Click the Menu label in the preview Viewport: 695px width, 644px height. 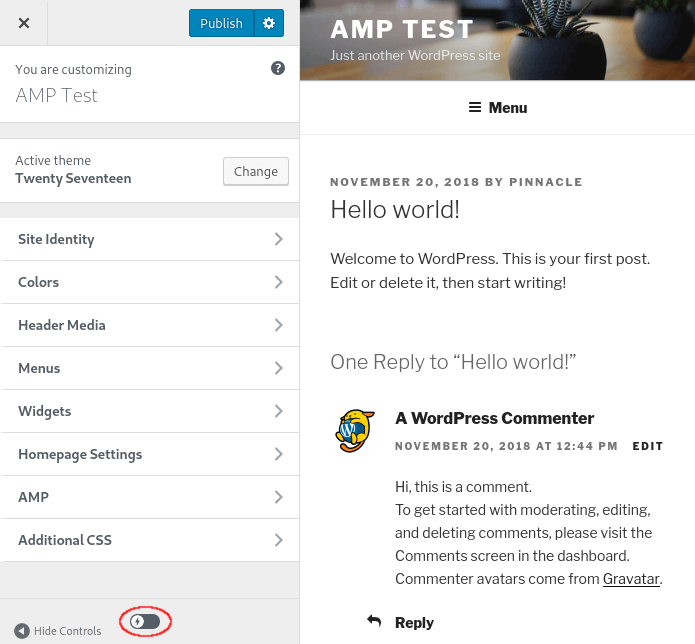[x=508, y=108]
